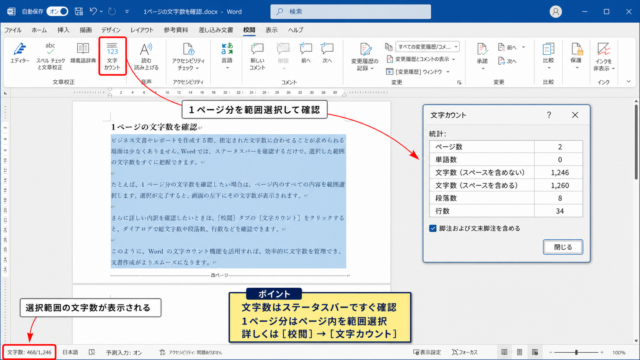Image resolution: width=640 pixels, height=360 pixels.
Task: Switch to the References (参考資料) tab
Action: 176,30
